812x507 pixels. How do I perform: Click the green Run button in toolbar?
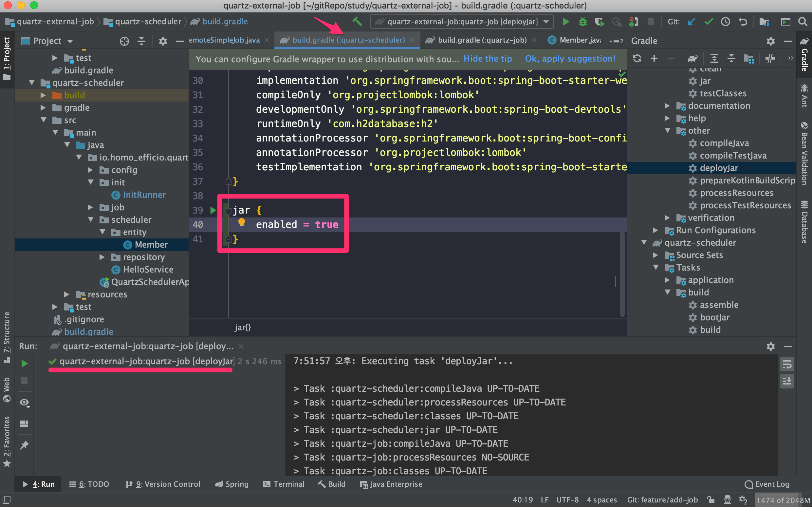pyautogui.click(x=566, y=22)
